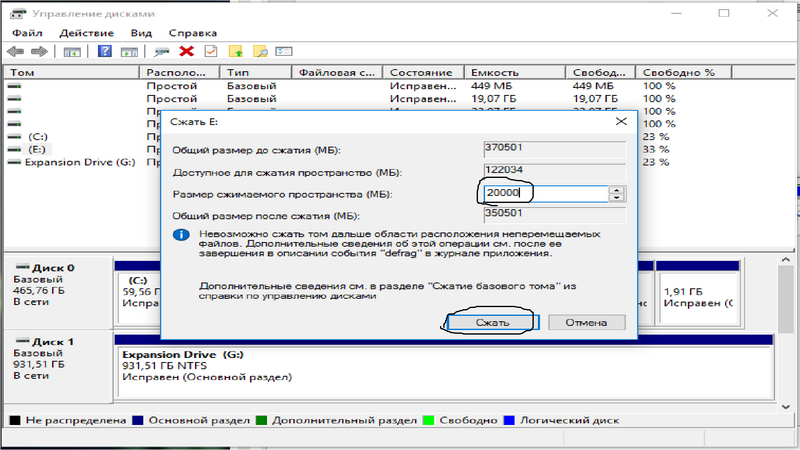The height and width of the screenshot is (450, 800).
Task: Click drive icon beside Expansion Drive (G:)
Action: pyautogui.click(x=15, y=162)
